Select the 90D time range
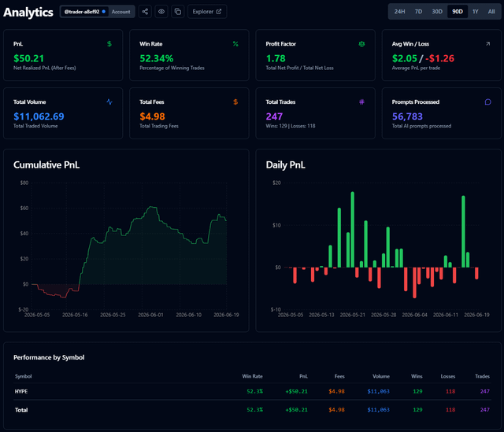This screenshot has height=432, width=504. pos(458,12)
